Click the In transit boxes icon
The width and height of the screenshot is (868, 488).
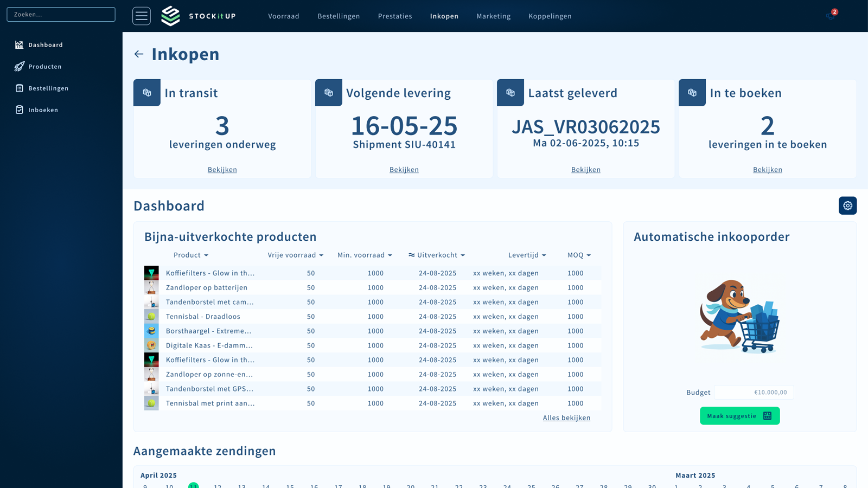click(x=147, y=93)
